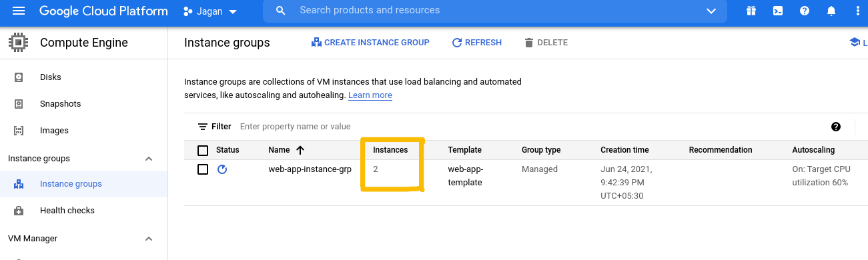868x260 pixels.
Task: Collapse the VM Manager sidebar section
Action: 149,239
